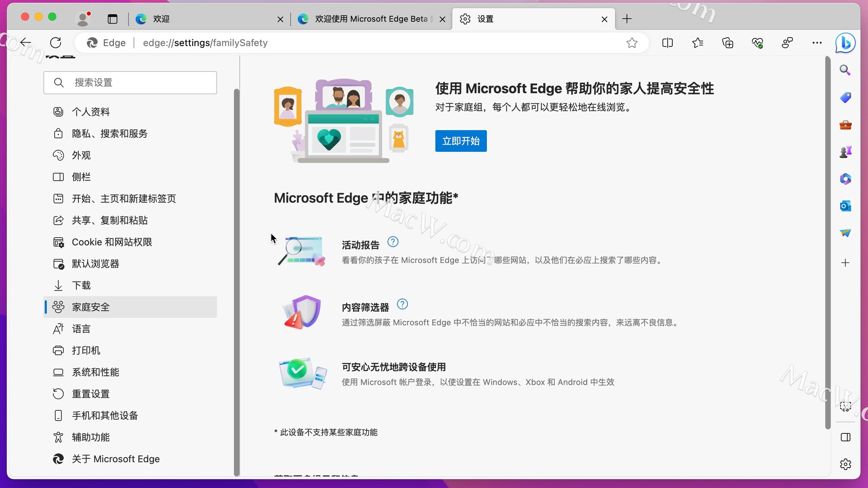Reload the current page

tap(56, 43)
